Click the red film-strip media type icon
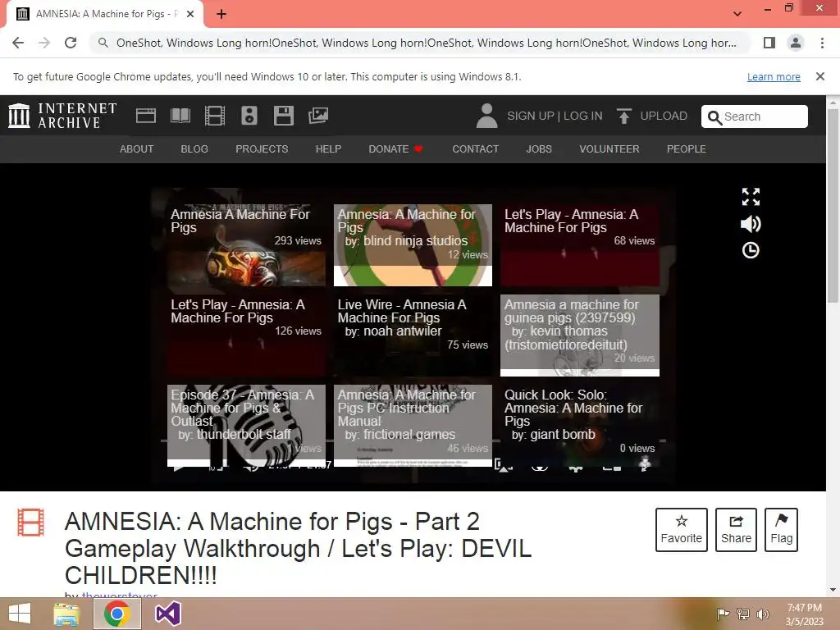840x630 pixels. click(x=30, y=523)
